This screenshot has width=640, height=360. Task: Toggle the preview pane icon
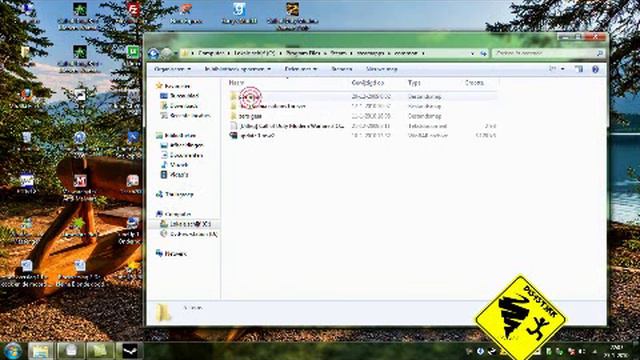579,69
